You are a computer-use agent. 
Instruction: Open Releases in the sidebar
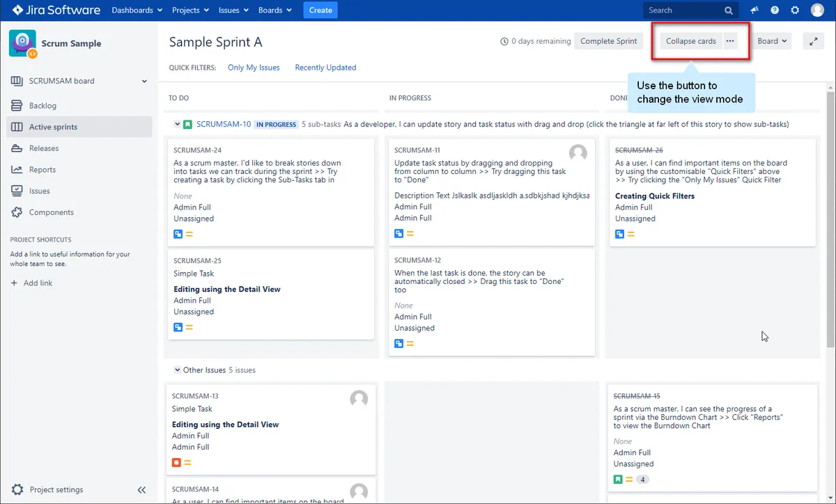coord(79,148)
